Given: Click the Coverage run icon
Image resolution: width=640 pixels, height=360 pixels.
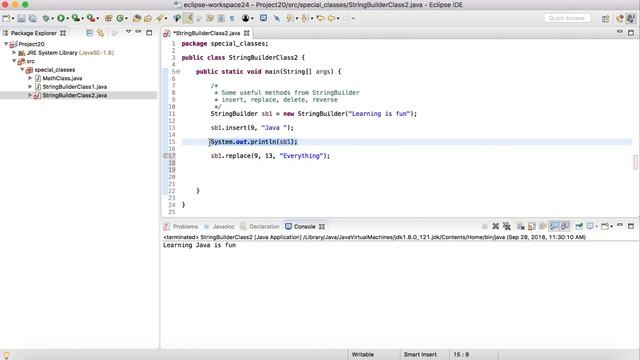Looking at the screenshot, I should pos(76,18).
